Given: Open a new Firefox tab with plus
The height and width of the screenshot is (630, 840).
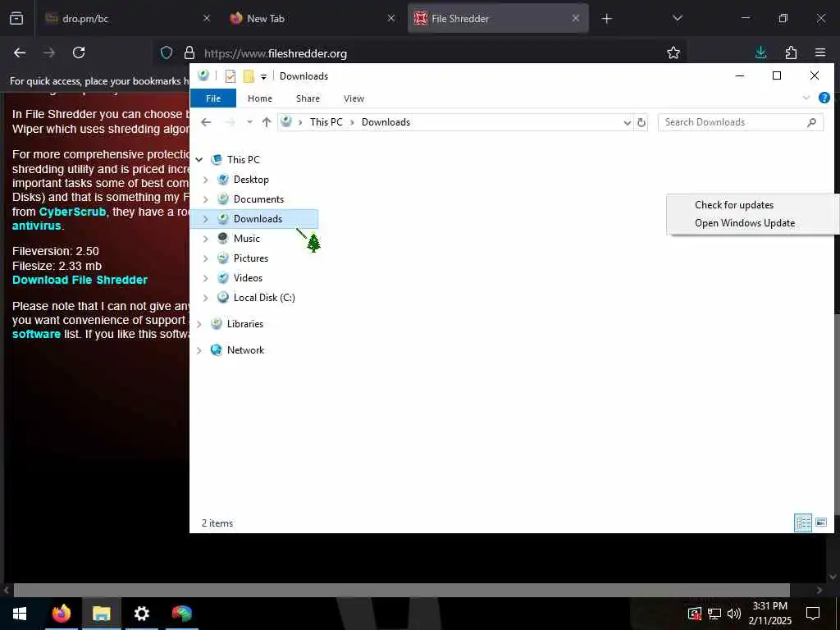Looking at the screenshot, I should coord(606,19).
